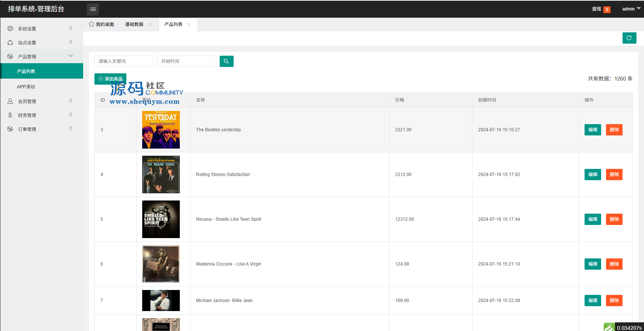644x331 pixels.
Task: Expand the 站点设置 sidebar menu
Action: click(x=41, y=43)
